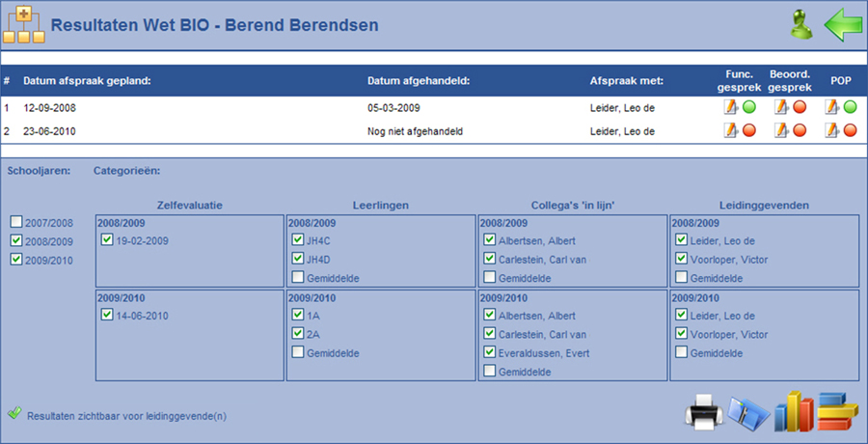Image resolution: width=868 pixels, height=444 pixels.
Task: Show the vertical bar chart results
Action: pyautogui.click(x=794, y=410)
